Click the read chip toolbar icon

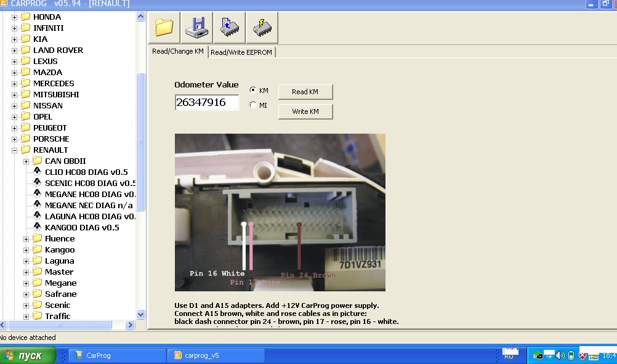coord(230,27)
